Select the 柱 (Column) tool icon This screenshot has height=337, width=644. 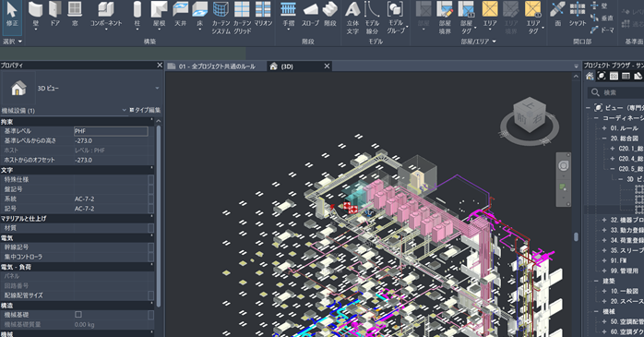137,10
